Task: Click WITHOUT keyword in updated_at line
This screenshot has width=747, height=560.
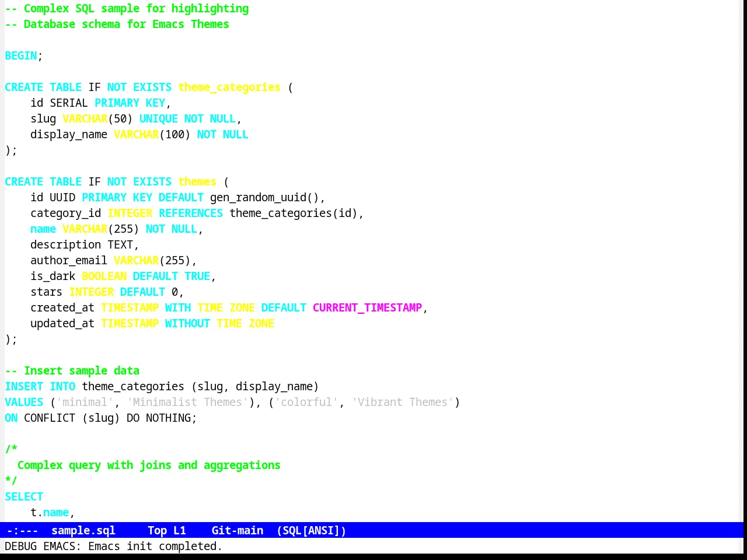Action: (x=187, y=323)
